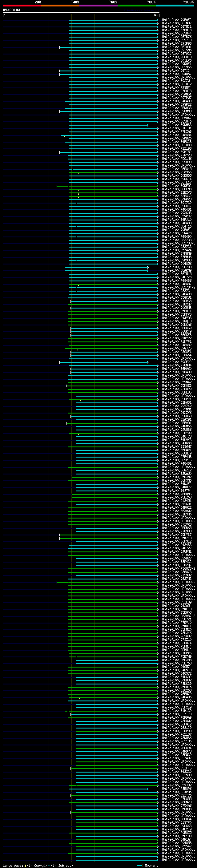Open hit UniRef100_O18451
Image resolution: width=197 pixels, height=868 pixels.
[x=177, y=501]
